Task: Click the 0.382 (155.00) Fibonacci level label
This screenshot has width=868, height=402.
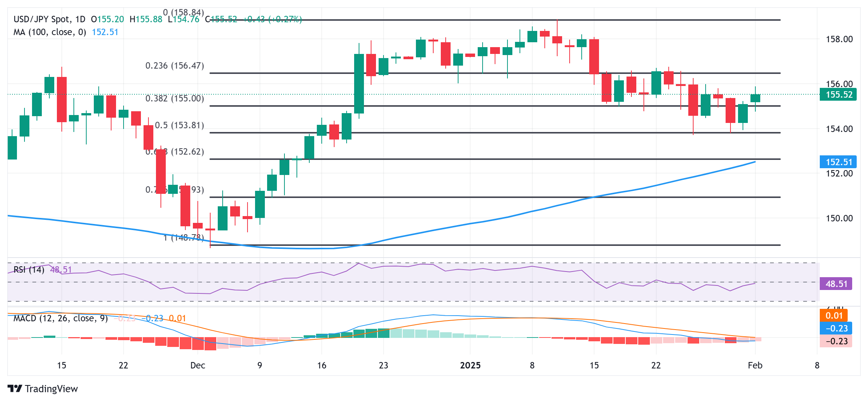Action: (x=174, y=98)
